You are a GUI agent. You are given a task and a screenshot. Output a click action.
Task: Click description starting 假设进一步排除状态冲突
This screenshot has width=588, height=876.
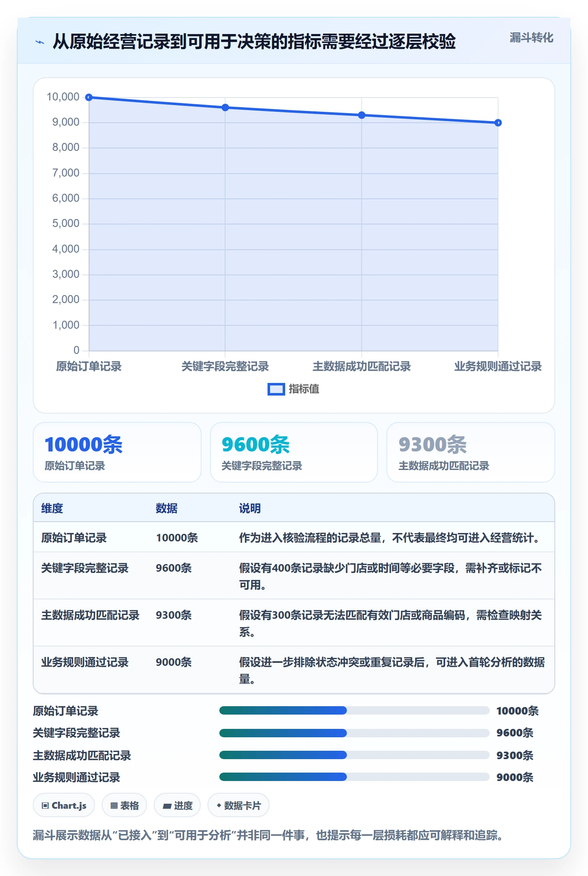pos(392,670)
